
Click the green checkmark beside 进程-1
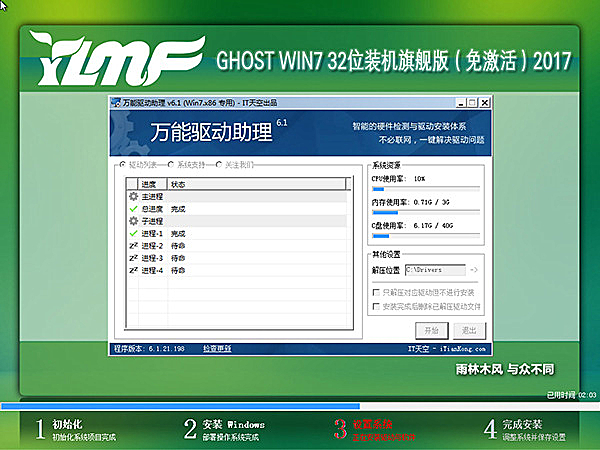click(133, 233)
